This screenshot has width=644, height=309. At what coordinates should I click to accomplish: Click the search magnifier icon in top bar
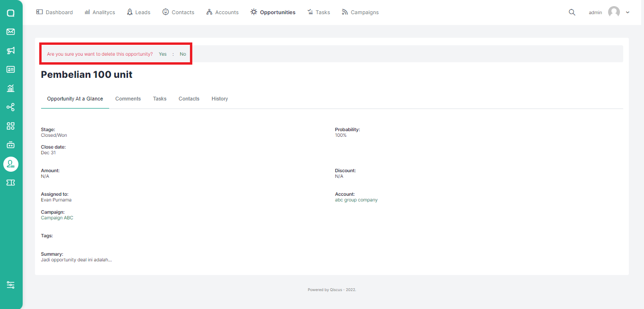coord(572,12)
